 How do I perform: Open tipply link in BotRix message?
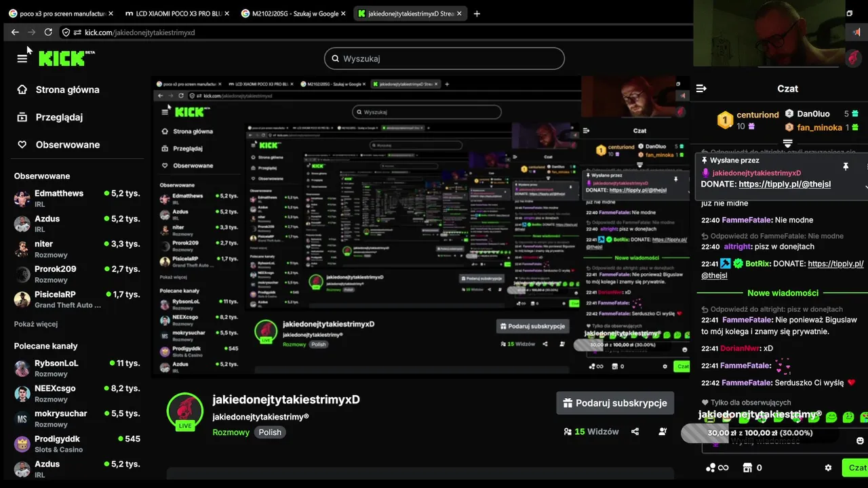[x=782, y=270]
